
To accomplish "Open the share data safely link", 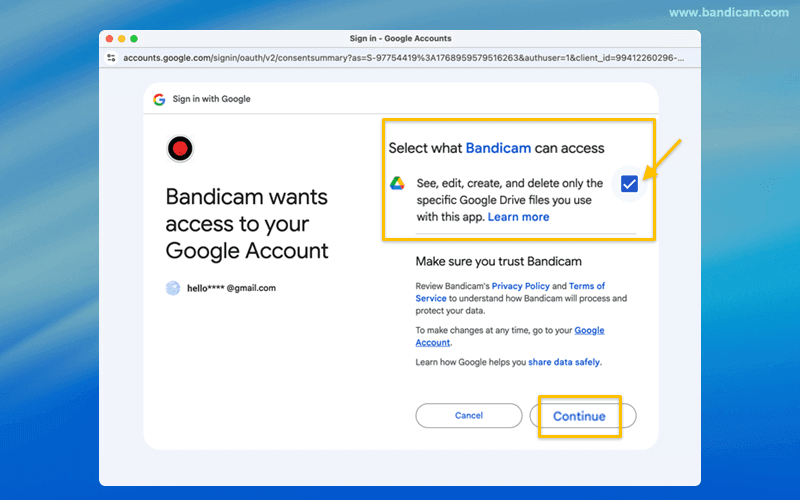I will coord(564,362).
